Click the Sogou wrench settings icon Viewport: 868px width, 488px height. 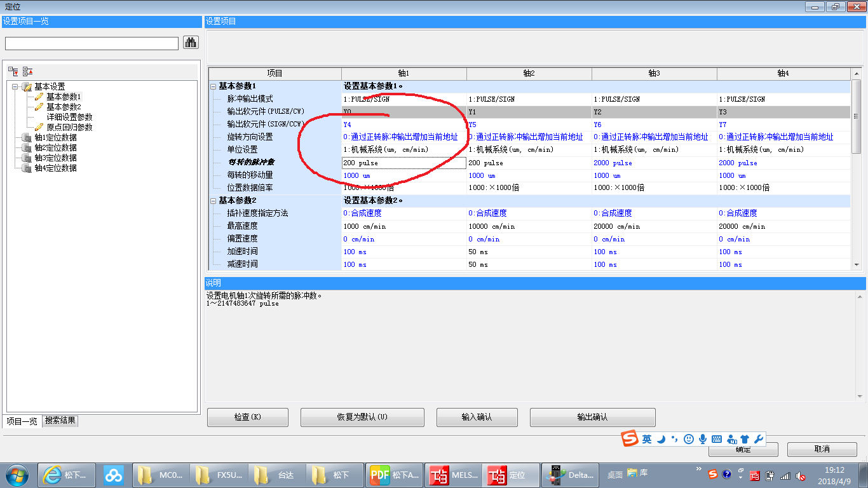tap(758, 439)
